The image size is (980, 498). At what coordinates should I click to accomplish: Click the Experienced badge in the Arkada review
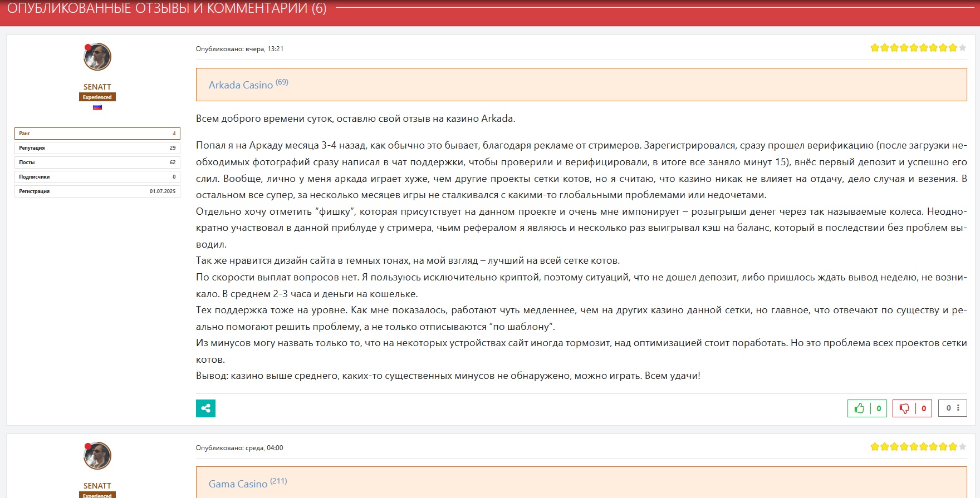click(x=97, y=97)
